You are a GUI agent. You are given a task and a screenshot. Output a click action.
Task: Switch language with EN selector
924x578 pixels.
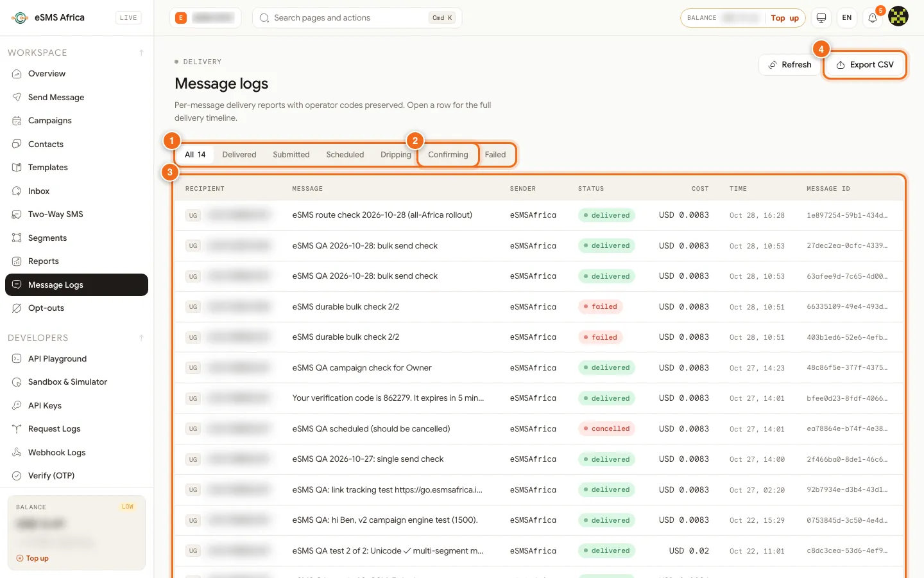pyautogui.click(x=847, y=18)
